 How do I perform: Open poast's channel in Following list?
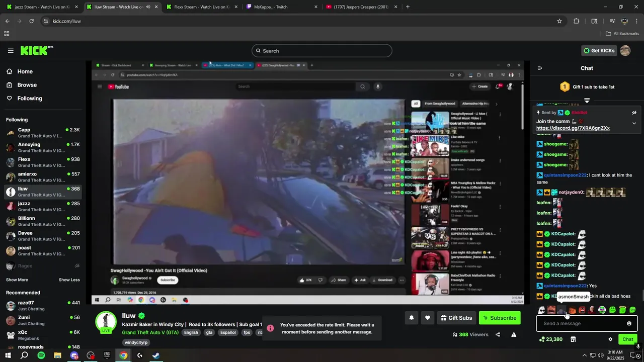[43, 250]
